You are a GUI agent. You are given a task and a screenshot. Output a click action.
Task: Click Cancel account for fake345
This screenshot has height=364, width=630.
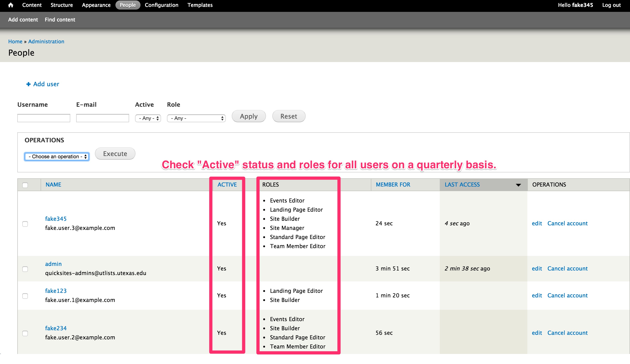click(567, 223)
